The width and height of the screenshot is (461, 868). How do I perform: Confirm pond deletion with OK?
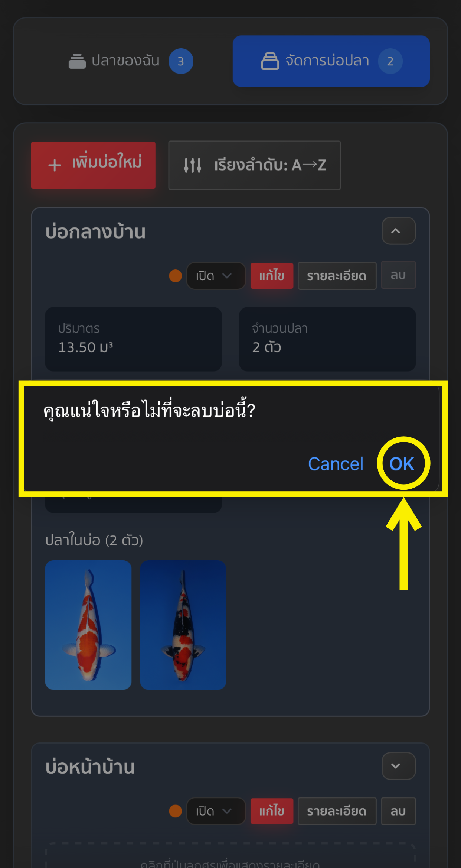click(402, 464)
